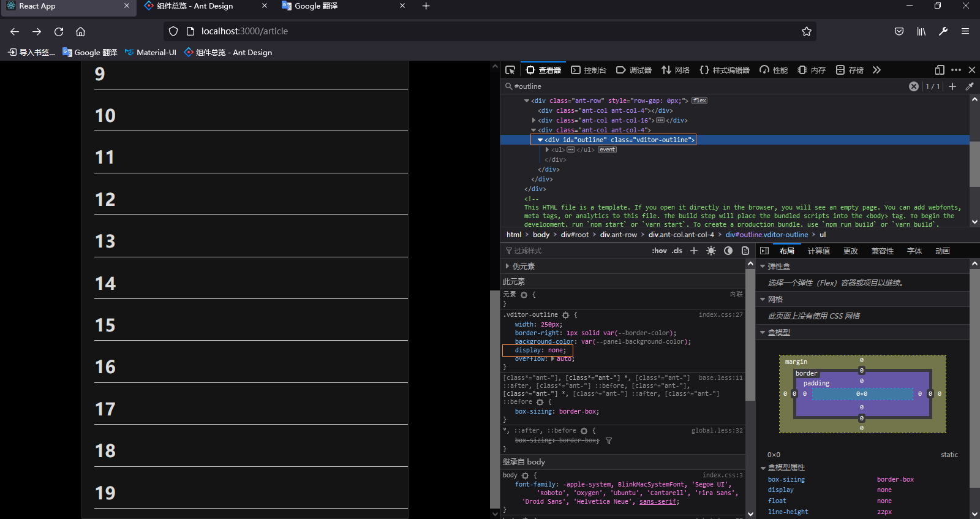Toggle dark color scheme simulation icon
The width and height of the screenshot is (980, 519).
click(728, 251)
